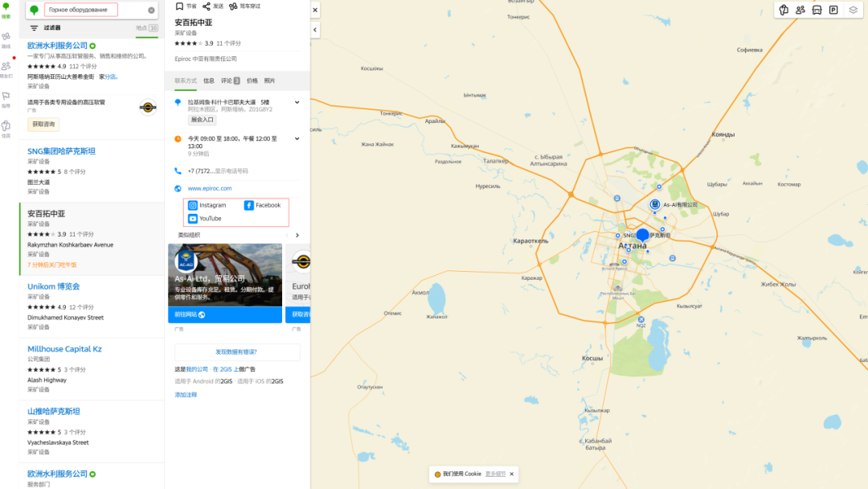Screen dimensions: 868x489
Task: Open the 山推哈萨克斯坦 result
Action: tap(54, 412)
